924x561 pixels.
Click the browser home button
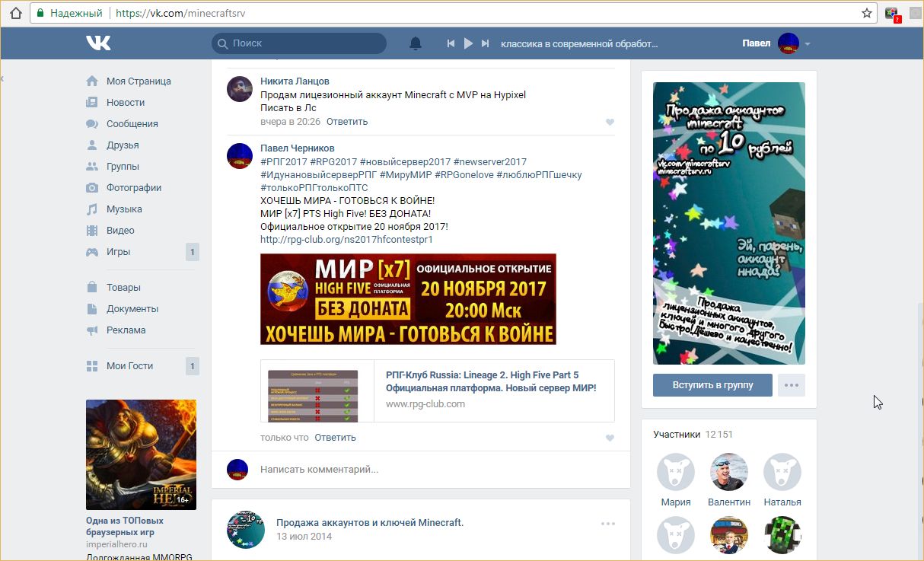pyautogui.click(x=15, y=13)
